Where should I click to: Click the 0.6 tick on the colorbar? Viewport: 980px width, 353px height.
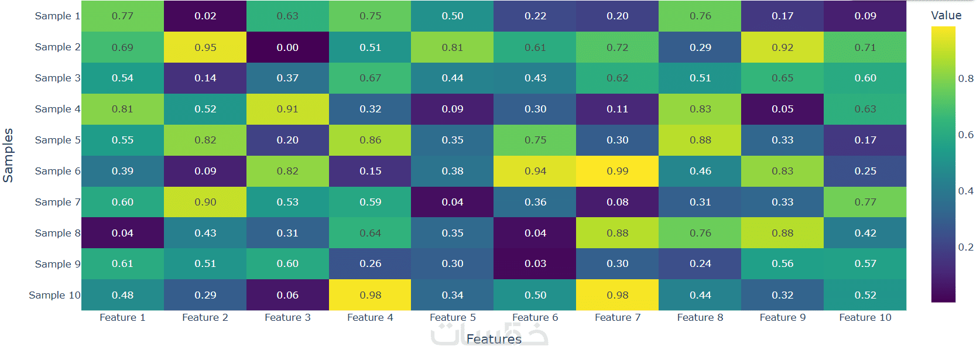tap(965, 135)
